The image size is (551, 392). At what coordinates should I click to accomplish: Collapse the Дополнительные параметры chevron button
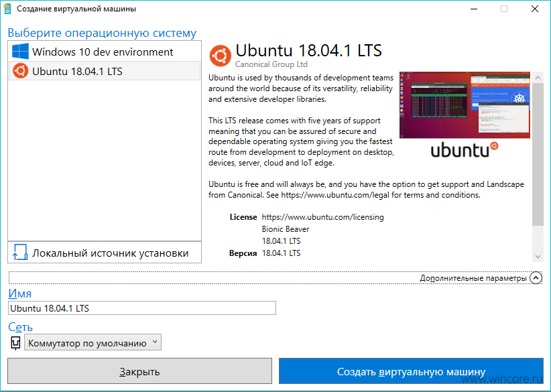point(536,278)
